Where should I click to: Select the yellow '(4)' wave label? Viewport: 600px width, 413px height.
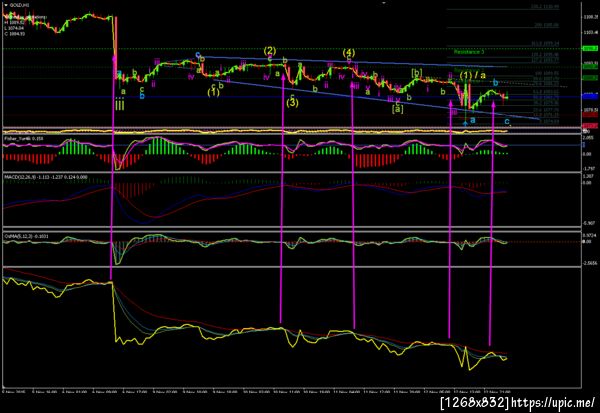(x=349, y=52)
